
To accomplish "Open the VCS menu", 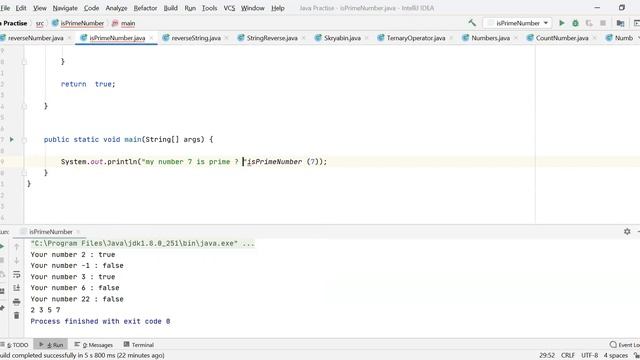I will [229, 8].
